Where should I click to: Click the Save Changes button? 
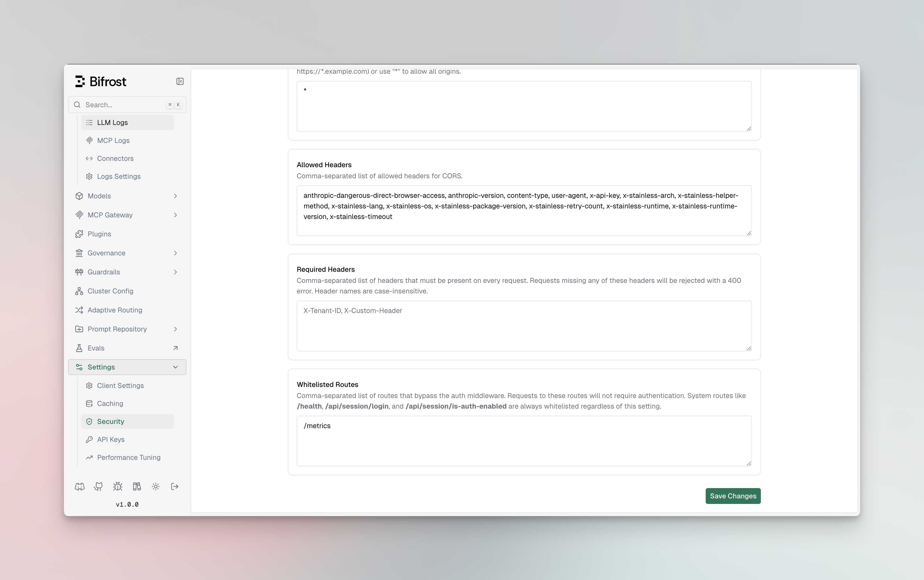tap(732, 495)
